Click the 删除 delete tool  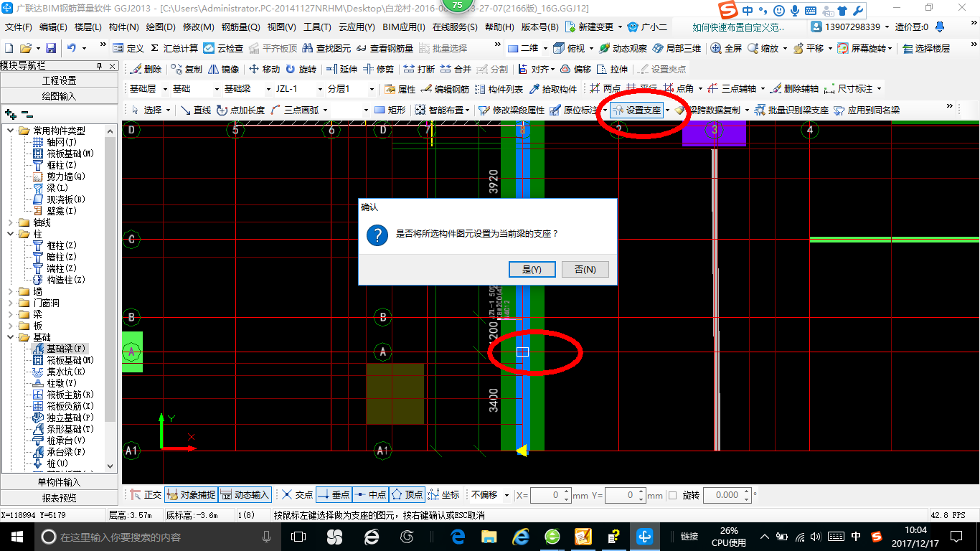146,70
